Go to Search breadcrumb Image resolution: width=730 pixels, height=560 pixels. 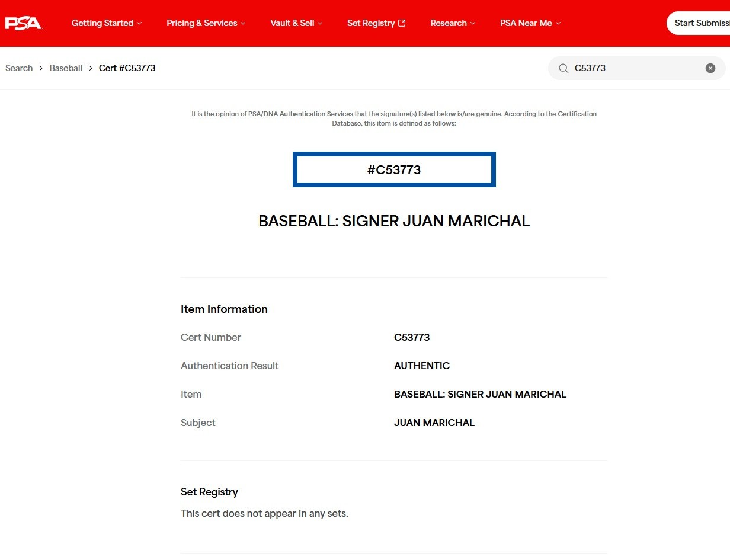coord(19,68)
